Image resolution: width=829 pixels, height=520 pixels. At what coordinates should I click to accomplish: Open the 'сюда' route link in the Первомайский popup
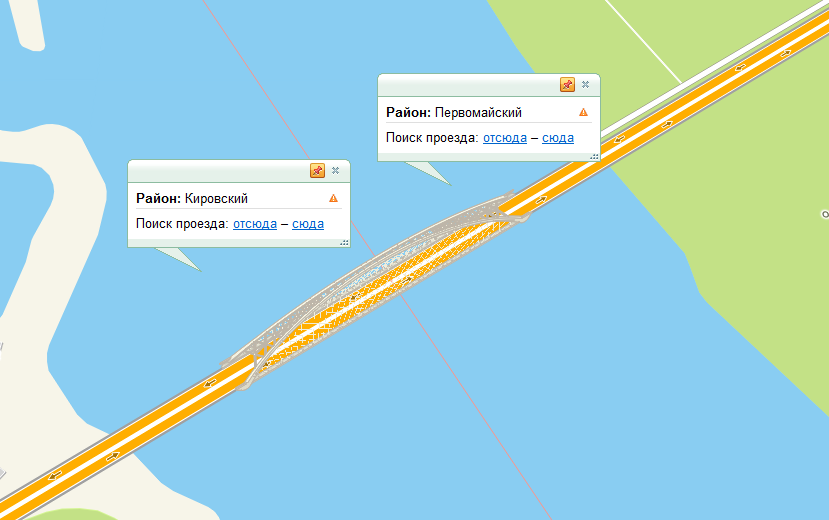tap(558, 138)
